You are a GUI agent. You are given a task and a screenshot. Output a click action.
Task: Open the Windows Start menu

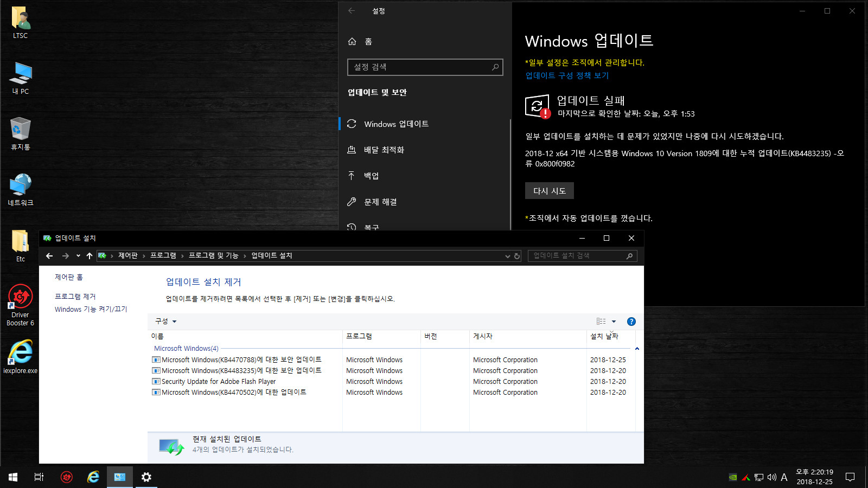tap(13, 477)
